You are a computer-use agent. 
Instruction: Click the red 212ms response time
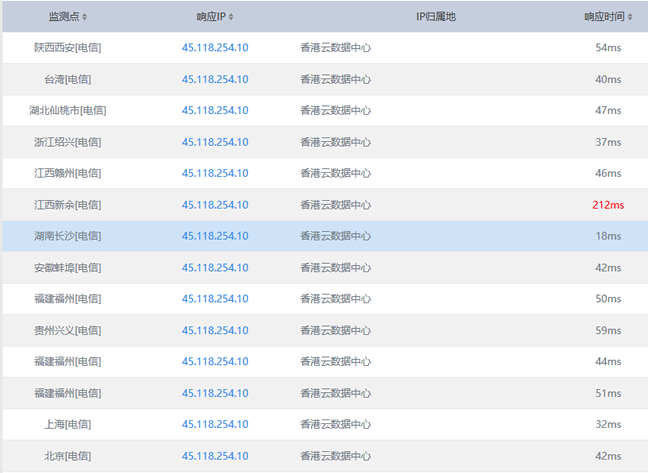pos(607,205)
